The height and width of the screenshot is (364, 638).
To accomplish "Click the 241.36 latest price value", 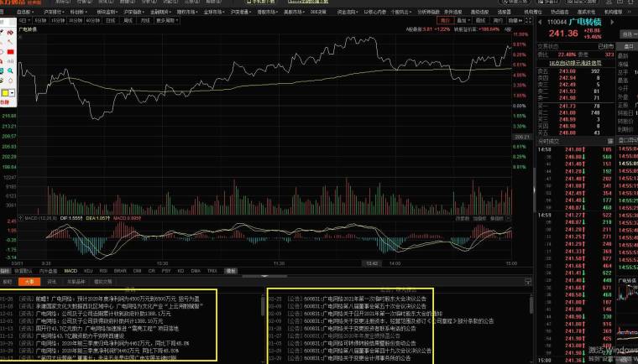I will (x=563, y=34).
